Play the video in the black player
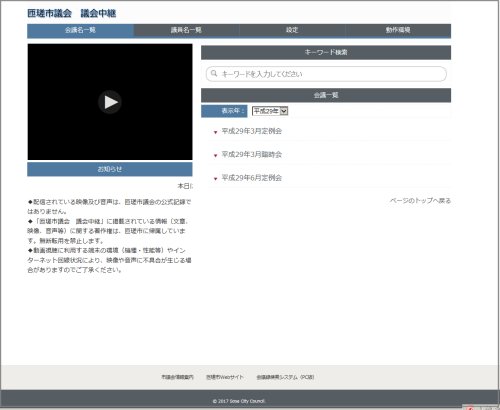The width and height of the screenshot is (500, 410). click(110, 102)
